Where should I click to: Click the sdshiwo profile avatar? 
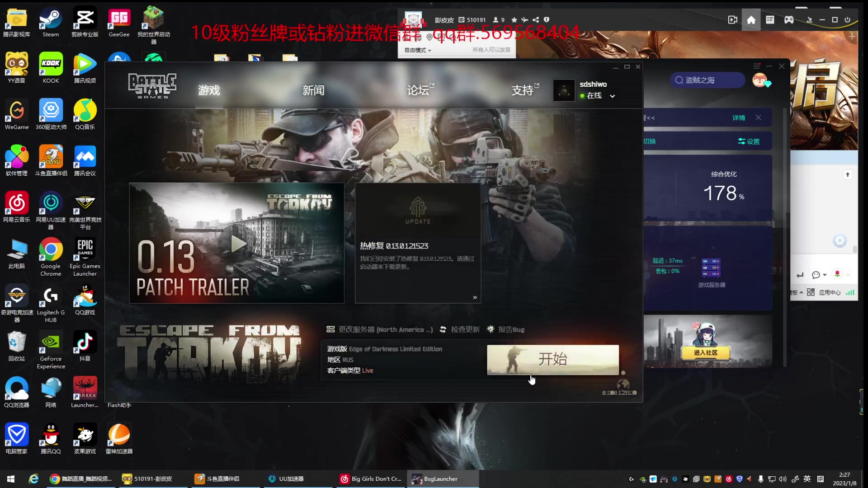pos(564,90)
